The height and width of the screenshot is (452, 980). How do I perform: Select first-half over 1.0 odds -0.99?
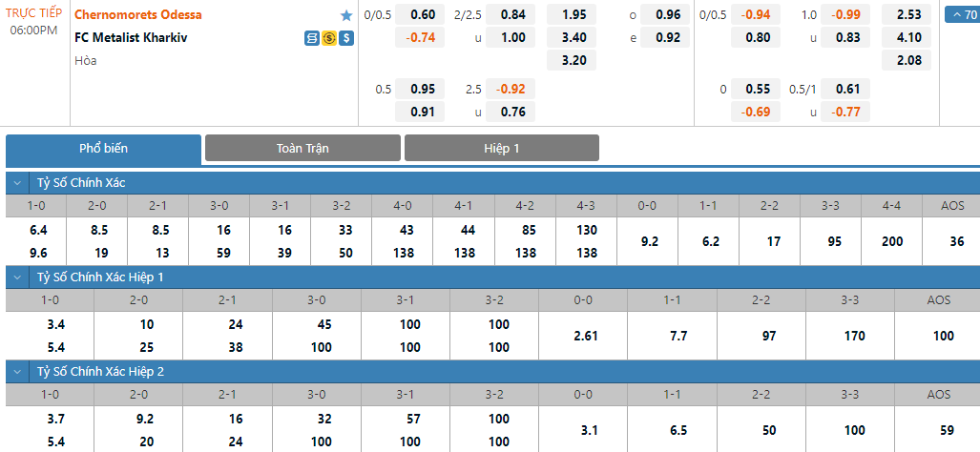[x=845, y=15]
